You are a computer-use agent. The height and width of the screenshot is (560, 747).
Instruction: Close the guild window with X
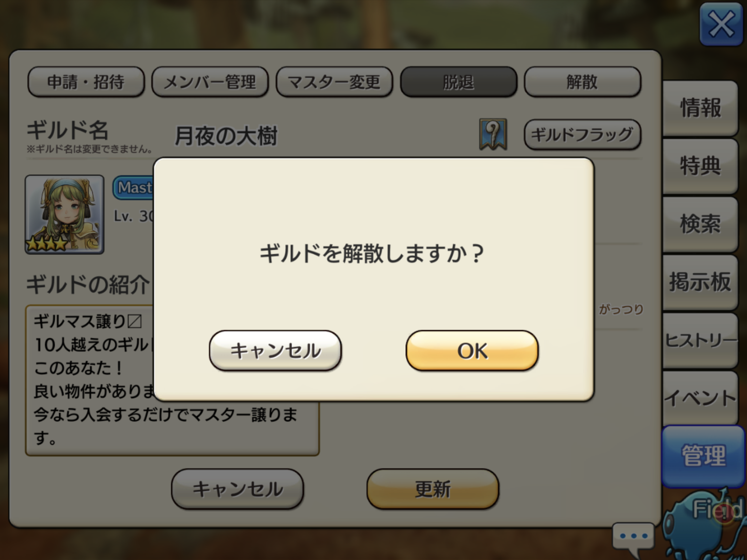pyautogui.click(x=721, y=24)
